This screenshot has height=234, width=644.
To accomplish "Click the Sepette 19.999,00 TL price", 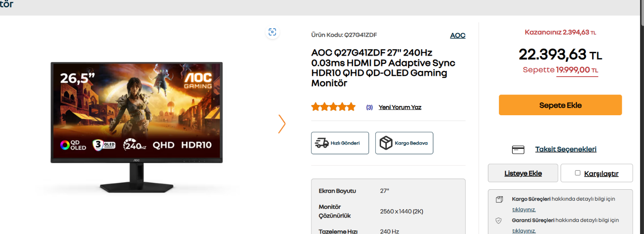I will pos(561,70).
